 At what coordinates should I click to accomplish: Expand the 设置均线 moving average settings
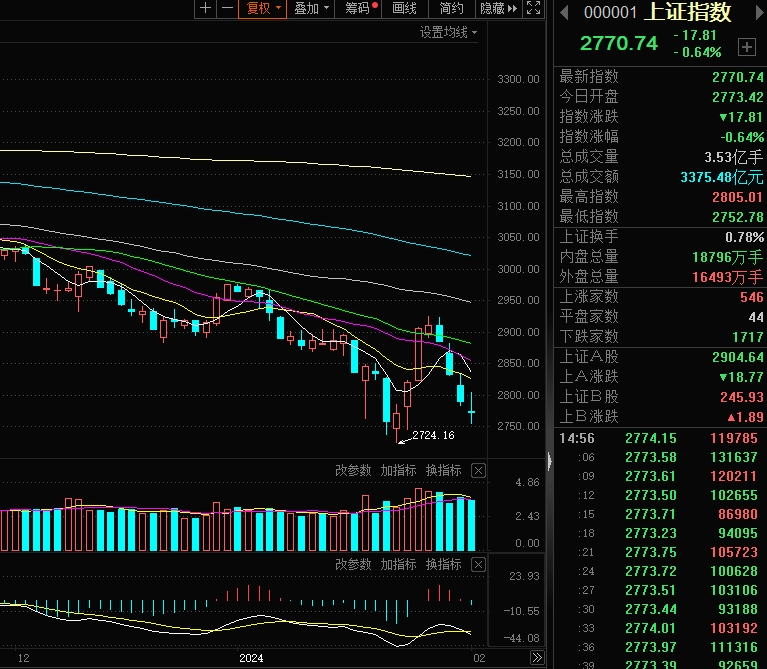click(448, 33)
